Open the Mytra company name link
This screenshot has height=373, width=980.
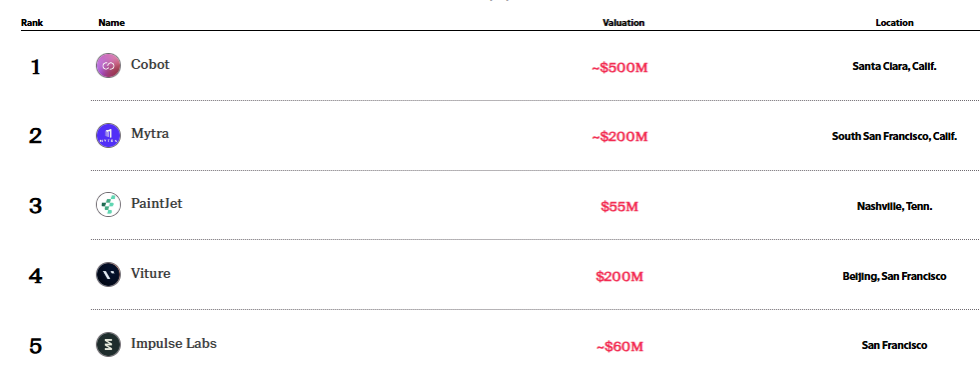150,134
